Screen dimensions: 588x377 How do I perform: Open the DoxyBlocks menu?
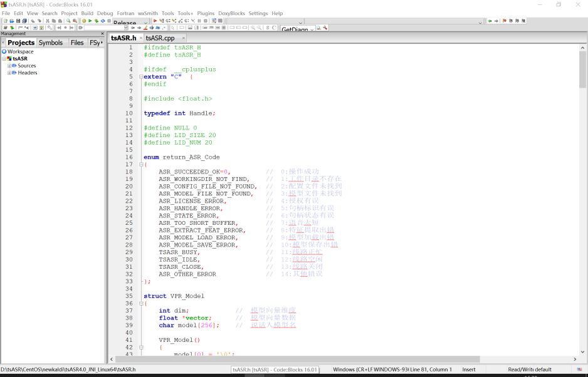click(231, 13)
